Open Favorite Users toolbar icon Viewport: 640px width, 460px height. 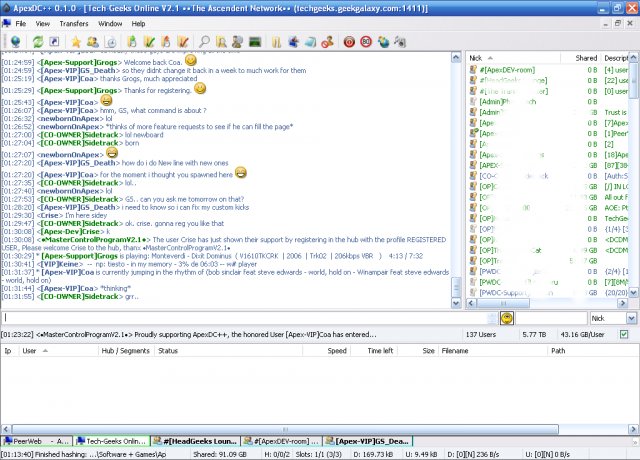coord(93,42)
